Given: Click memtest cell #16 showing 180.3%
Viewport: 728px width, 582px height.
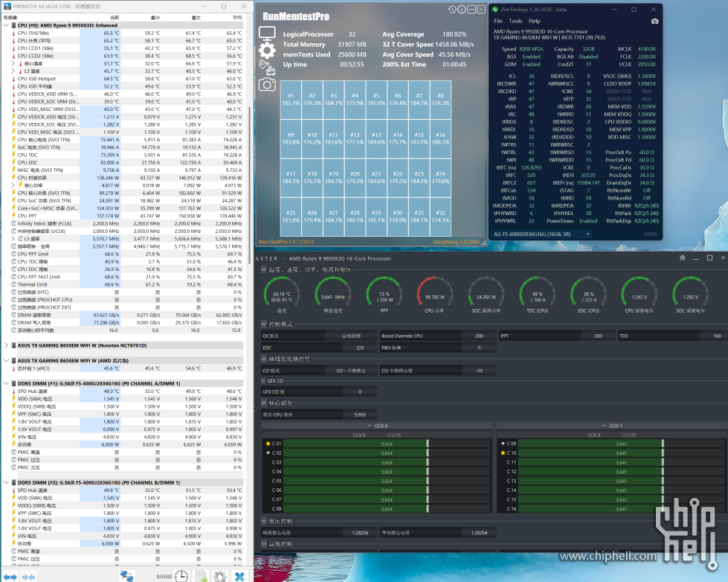Looking at the screenshot, I should [x=441, y=138].
